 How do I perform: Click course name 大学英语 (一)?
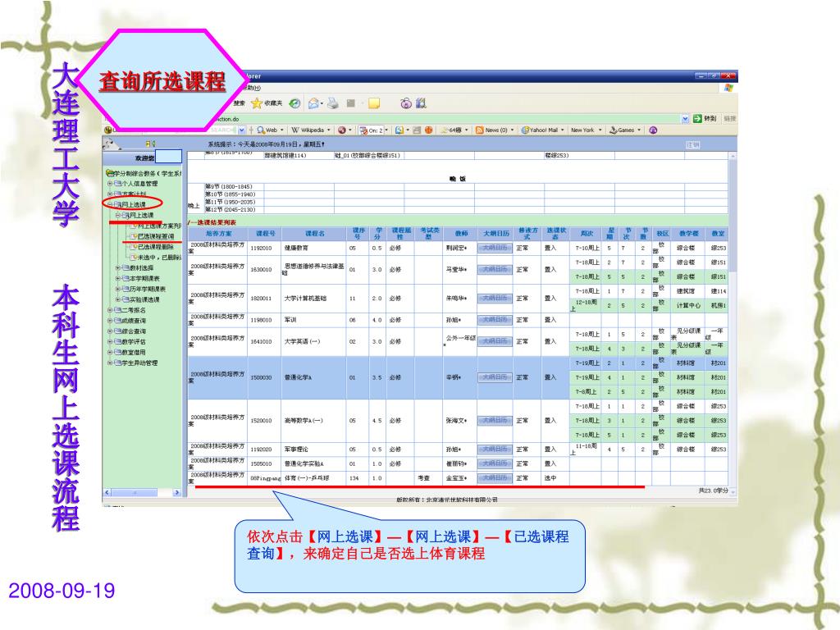point(302,341)
